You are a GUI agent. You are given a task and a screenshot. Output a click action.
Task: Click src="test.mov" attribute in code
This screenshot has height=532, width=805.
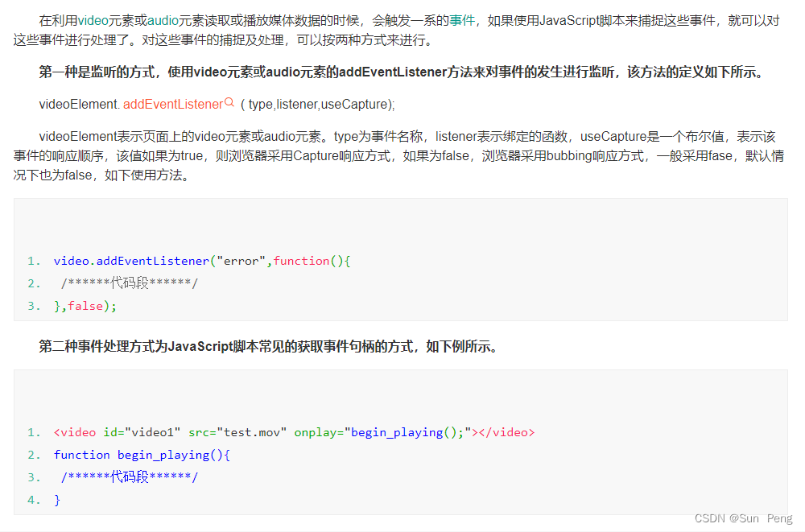pos(237,432)
